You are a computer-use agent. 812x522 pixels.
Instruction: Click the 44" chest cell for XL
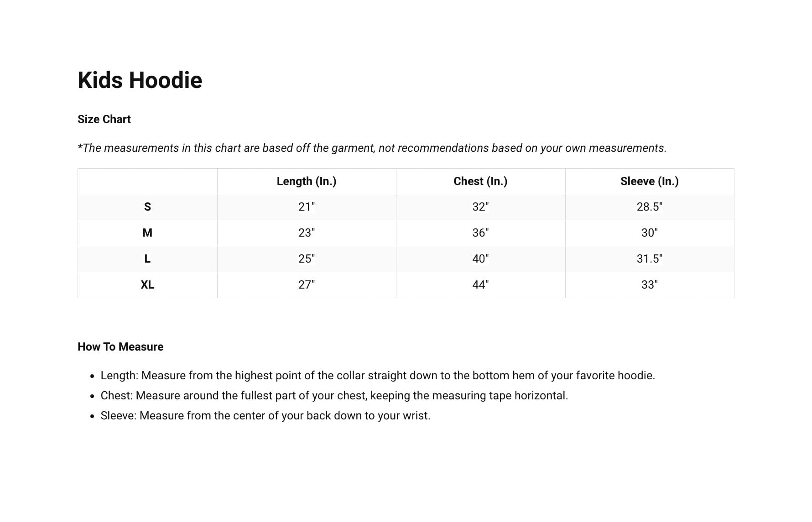(x=480, y=285)
